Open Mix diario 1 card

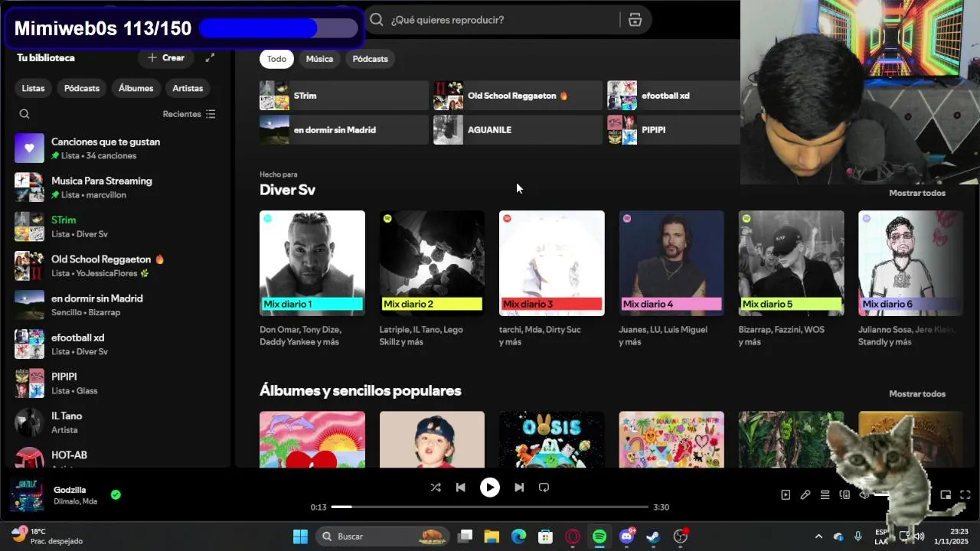click(312, 279)
